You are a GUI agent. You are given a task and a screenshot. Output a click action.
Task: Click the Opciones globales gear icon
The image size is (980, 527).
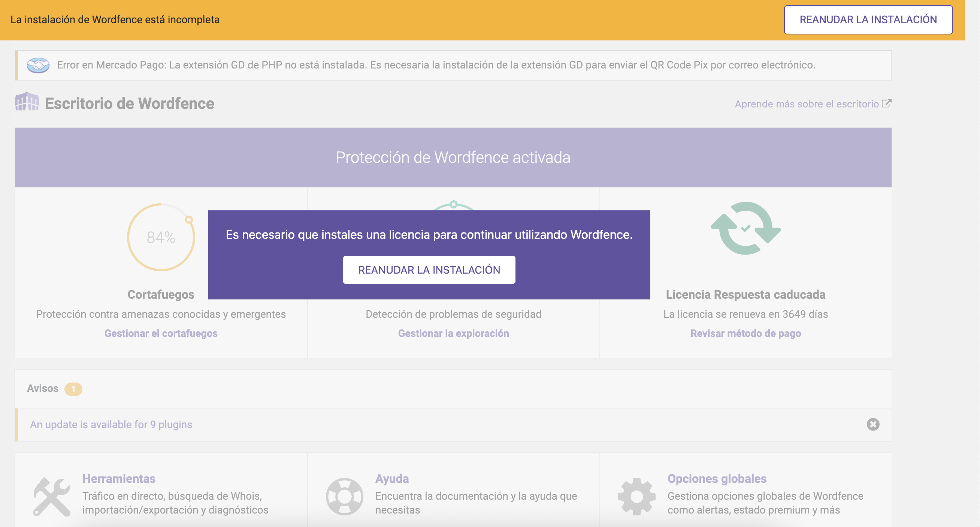636,496
